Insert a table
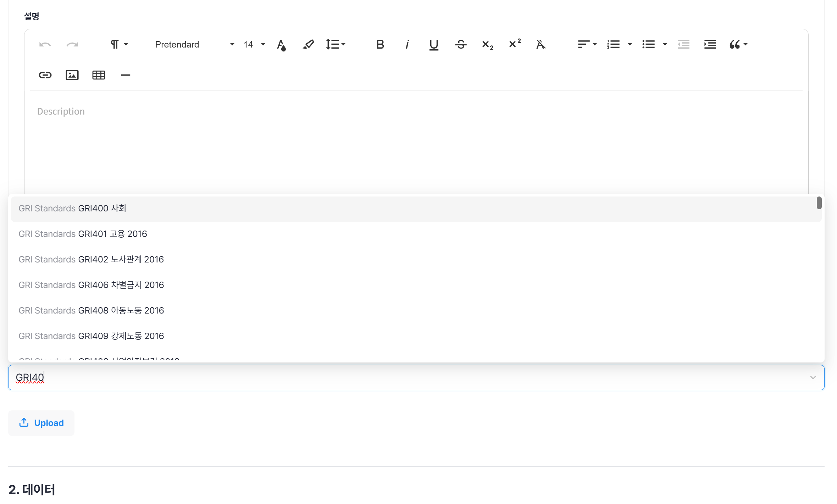The height and width of the screenshot is (504, 837). [x=99, y=75]
